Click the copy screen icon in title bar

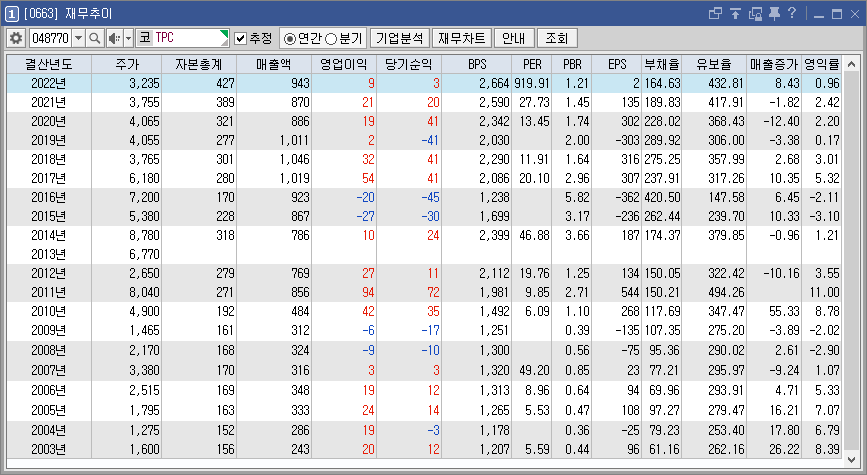(x=755, y=13)
